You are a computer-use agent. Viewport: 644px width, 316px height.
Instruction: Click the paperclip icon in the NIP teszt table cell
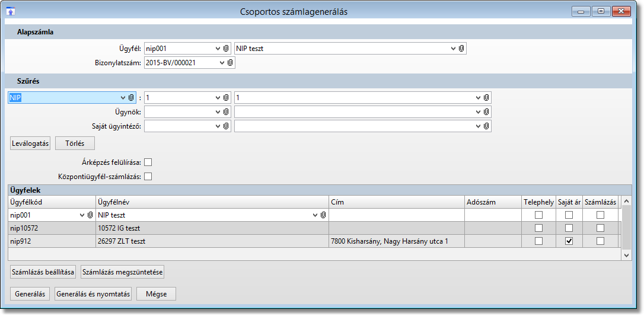323,215
